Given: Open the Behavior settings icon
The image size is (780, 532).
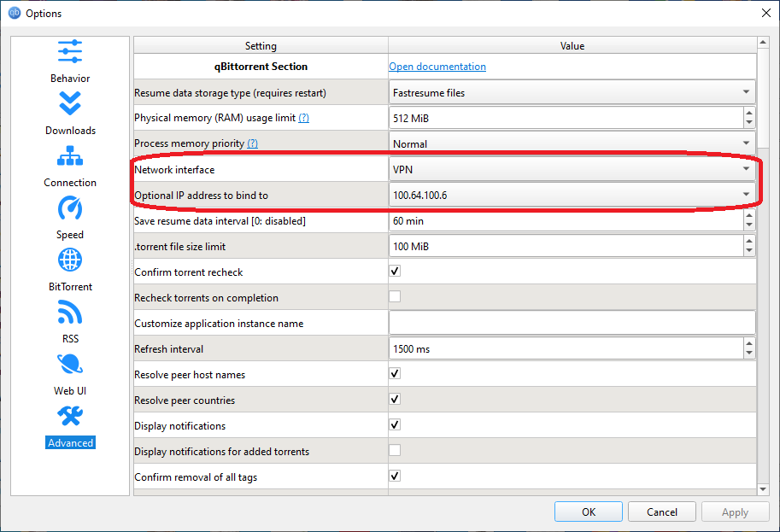Looking at the screenshot, I should (70, 52).
